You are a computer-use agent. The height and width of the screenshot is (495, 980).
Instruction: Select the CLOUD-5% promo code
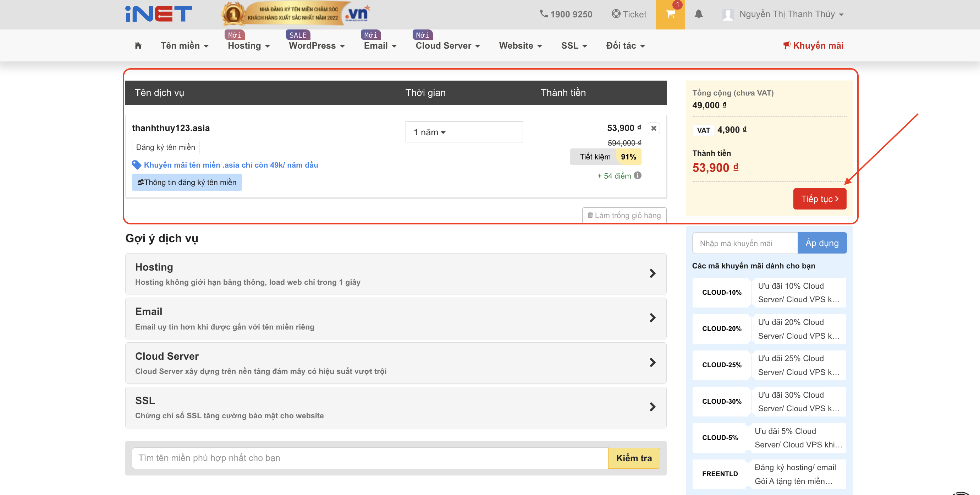(x=769, y=438)
